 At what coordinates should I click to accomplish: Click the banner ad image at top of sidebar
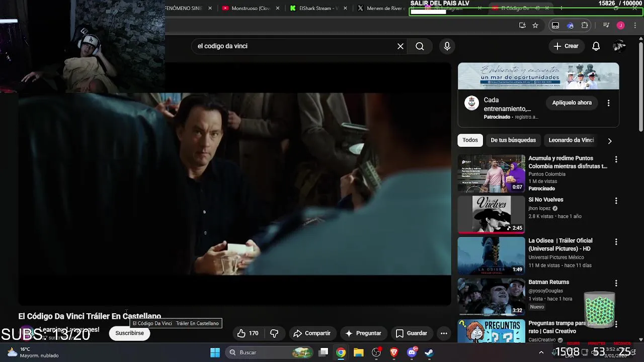(538, 76)
